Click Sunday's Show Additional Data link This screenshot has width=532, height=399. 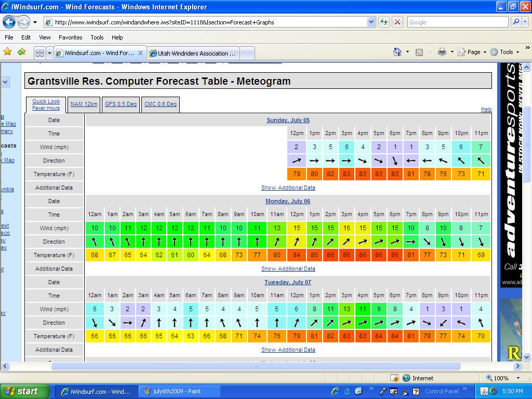tap(288, 188)
